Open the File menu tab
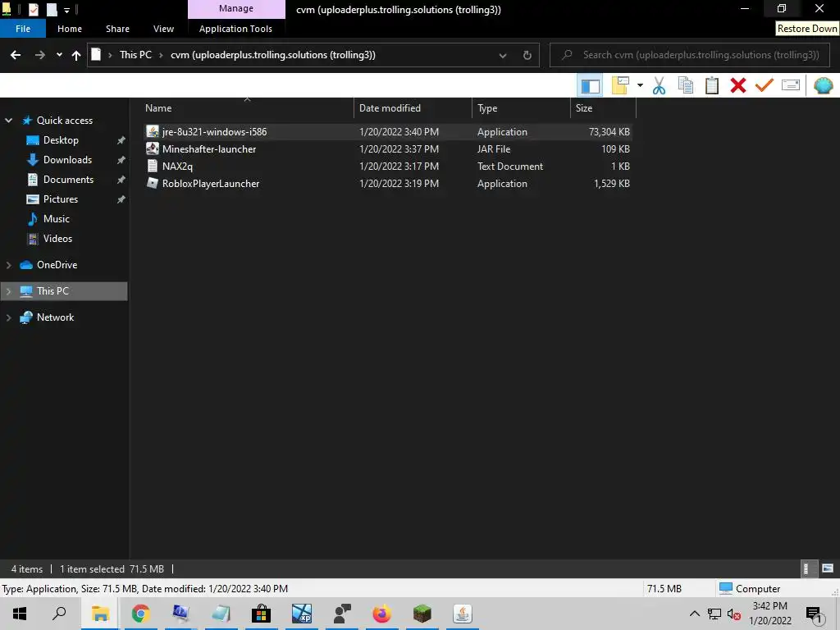Image resolution: width=840 pixels, height=630 pixels. coord(23,29)
